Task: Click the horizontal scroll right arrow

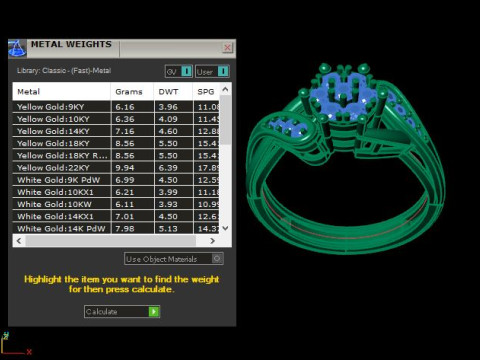Action: [x=212, y=241]
